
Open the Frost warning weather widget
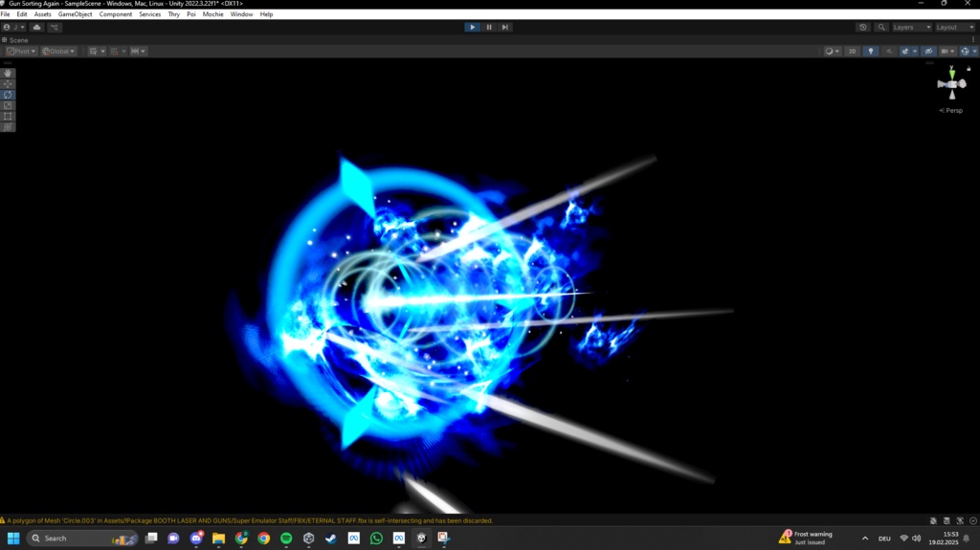807,538
